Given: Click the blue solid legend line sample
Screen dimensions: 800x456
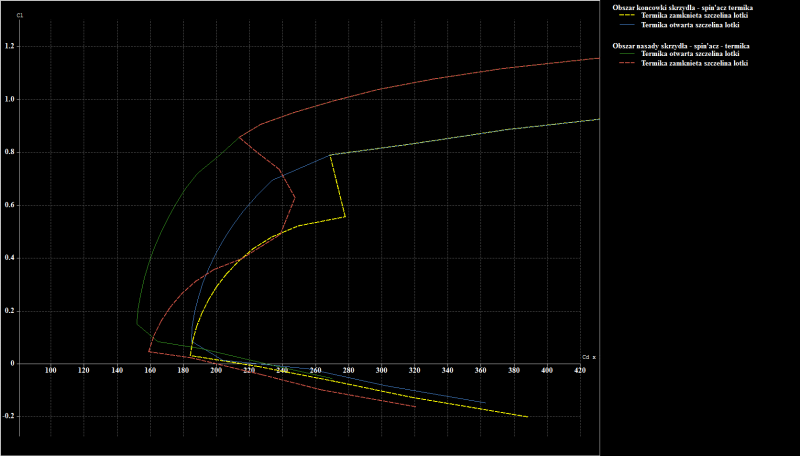Looking at the screenshot, I should click(625, 24).
